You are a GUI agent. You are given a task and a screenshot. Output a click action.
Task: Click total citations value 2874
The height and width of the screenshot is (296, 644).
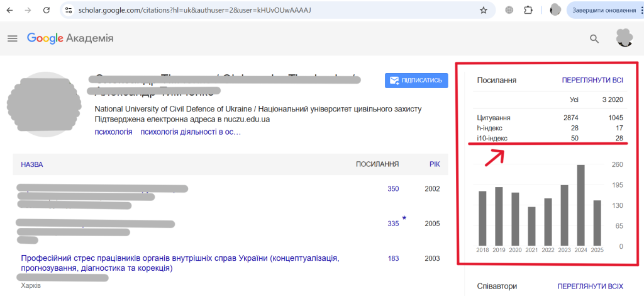[x=571, y=118]
